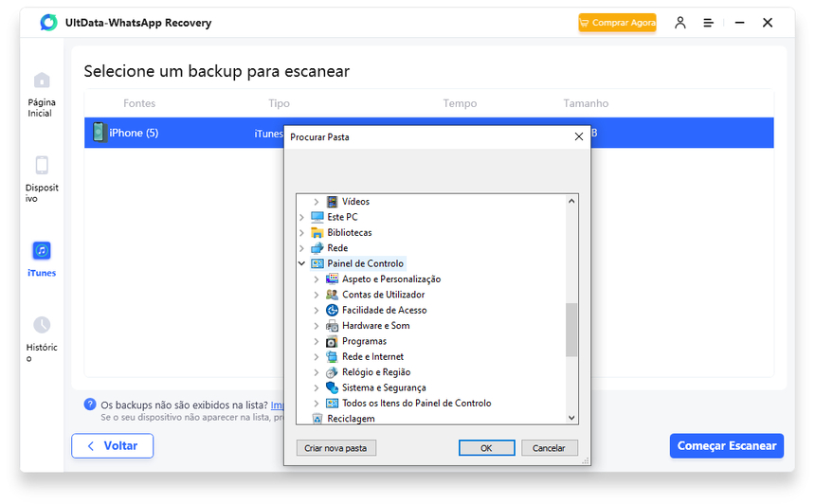Viewport: 815px width, 504px height.
Task: Click the Fontes column header
Action: (x=139, y=103)
